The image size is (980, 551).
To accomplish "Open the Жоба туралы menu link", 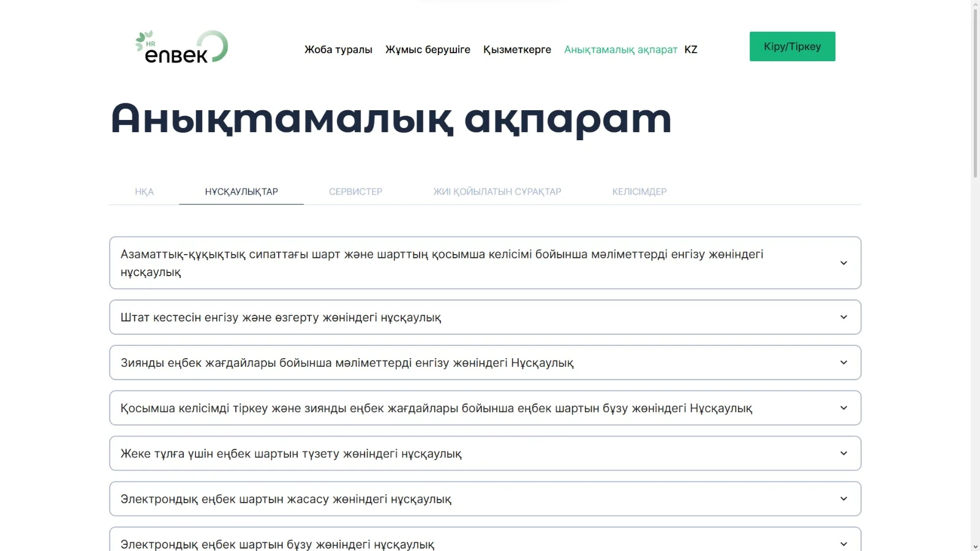I will 338,50.
